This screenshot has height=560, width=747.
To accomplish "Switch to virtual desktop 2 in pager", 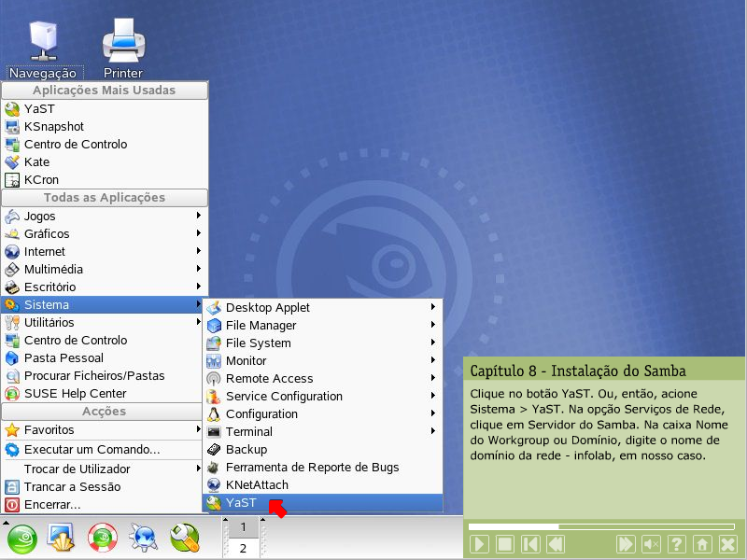I will [x=243, y=548].
